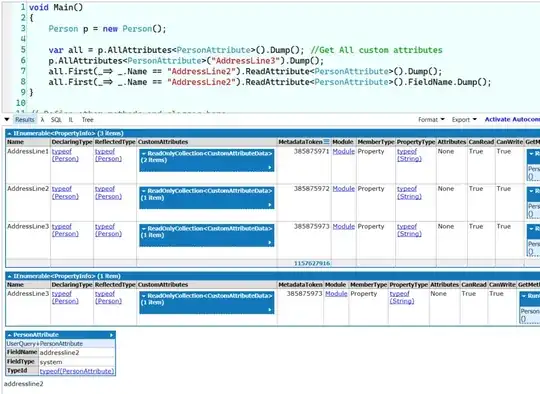Click the Activate Autocompletion link
The image size is (540, 394).
pyautogui.click(x=512, y=119)
